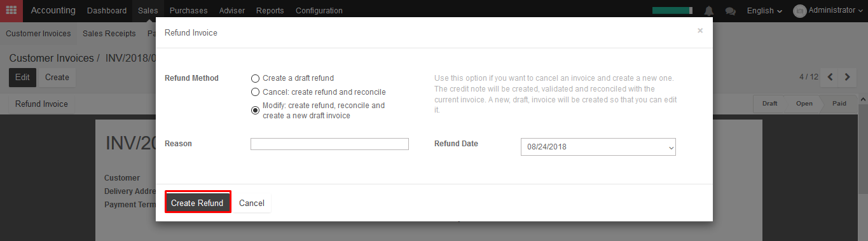868x241 pixels.
Task: Expand the Refund Date dropdown
Action: [598, 147]
